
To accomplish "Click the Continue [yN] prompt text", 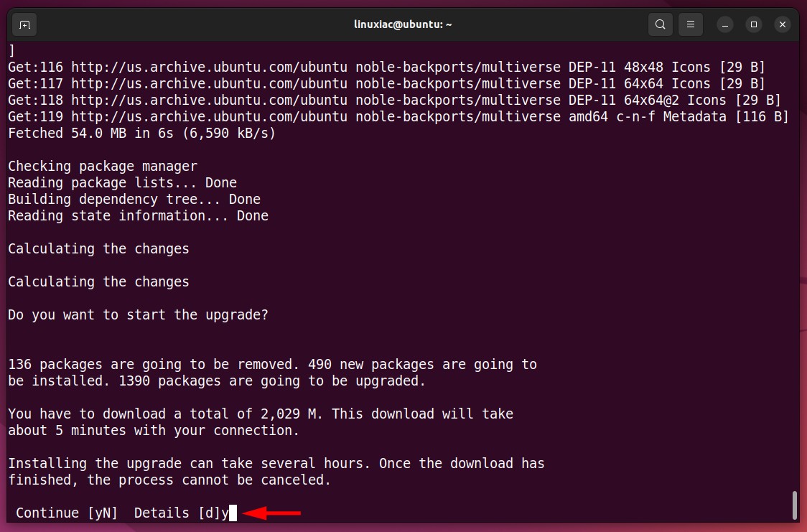I will pos(67,513).
